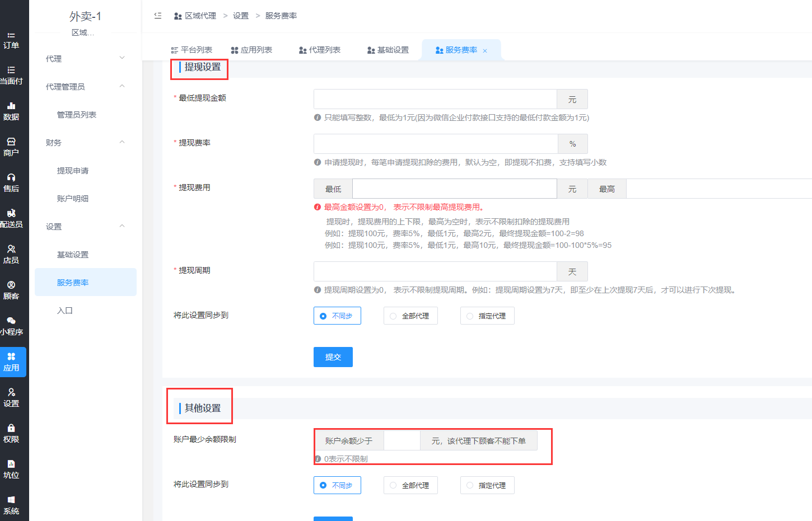The width and height of the screenshot is (812, 521).
Task: Click info icon beside 提现费率 hint
Action: pos(318,162)
